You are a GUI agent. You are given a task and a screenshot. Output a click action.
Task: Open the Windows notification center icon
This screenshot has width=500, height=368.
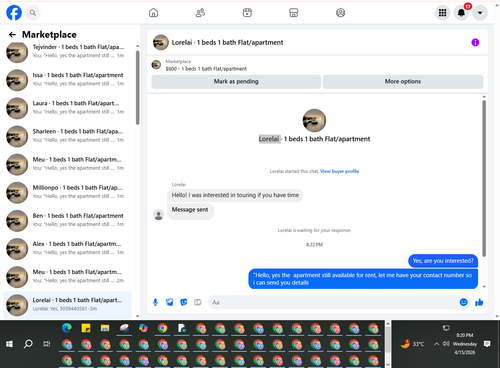click(487, 344)
